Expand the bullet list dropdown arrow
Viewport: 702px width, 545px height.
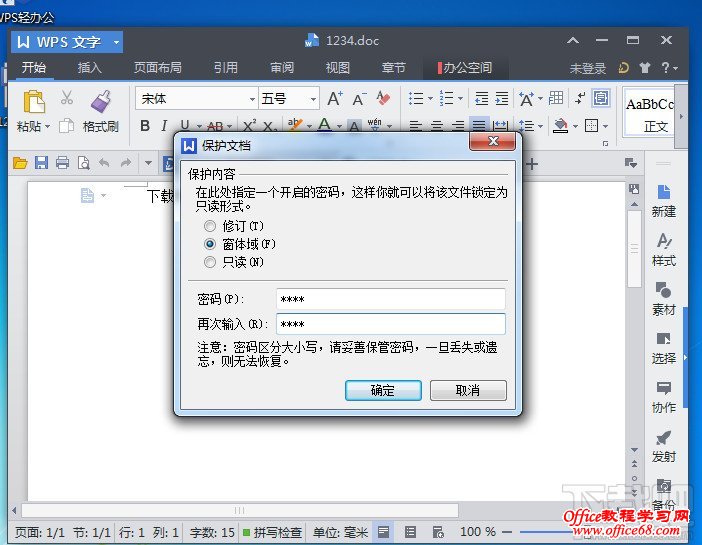[430, 99]
